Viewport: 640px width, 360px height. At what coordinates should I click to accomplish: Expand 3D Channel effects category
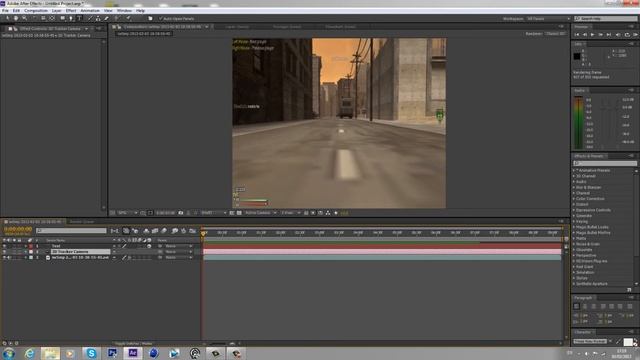(574, 176)
